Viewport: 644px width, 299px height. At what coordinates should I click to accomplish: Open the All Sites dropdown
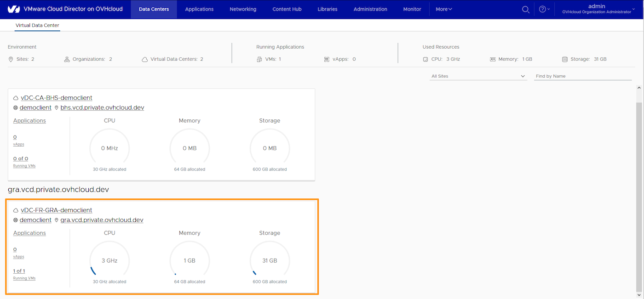477,76
